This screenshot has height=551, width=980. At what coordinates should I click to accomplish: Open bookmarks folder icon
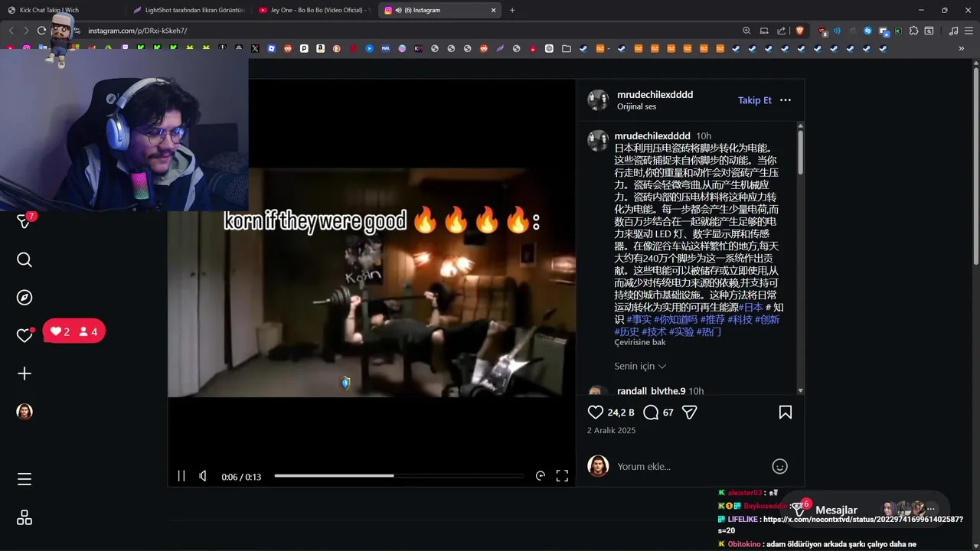point(566,48)
